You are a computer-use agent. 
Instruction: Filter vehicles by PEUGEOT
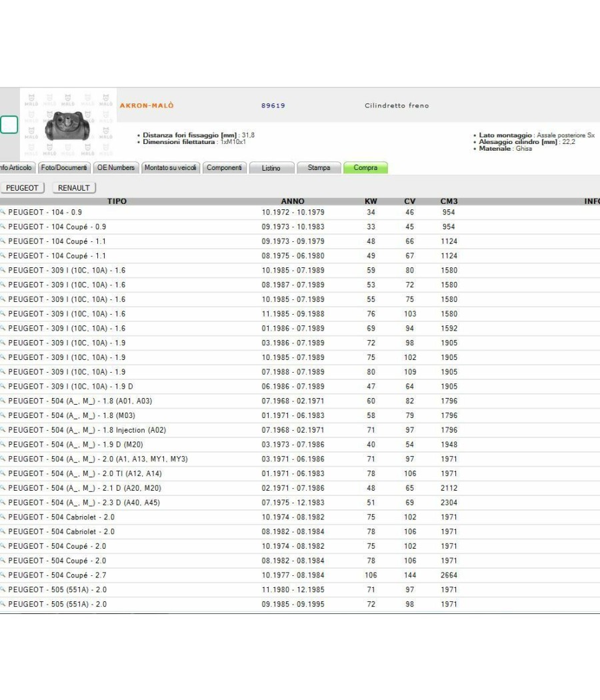coord(22,188)
